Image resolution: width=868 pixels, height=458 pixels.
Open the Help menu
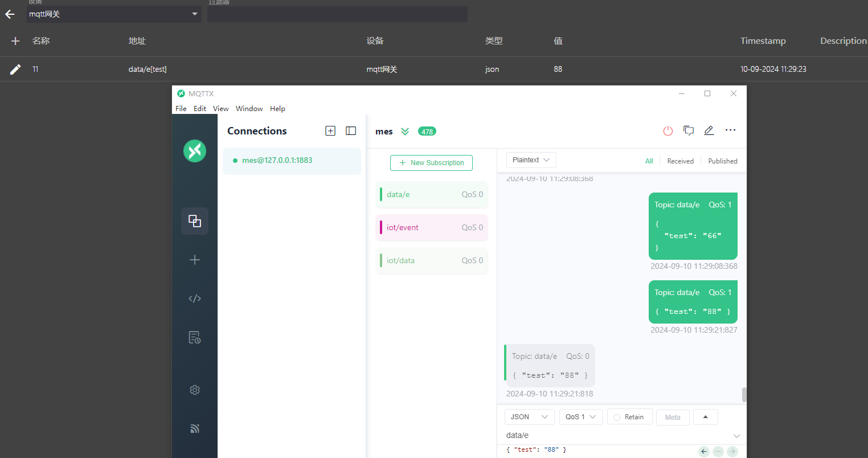tap(278, 109)
